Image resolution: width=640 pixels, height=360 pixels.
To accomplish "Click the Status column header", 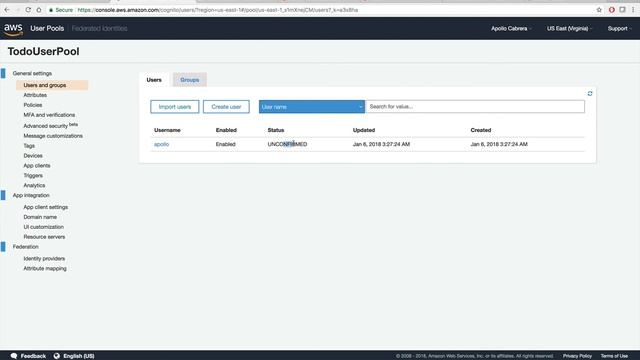I will click(276, 130).
